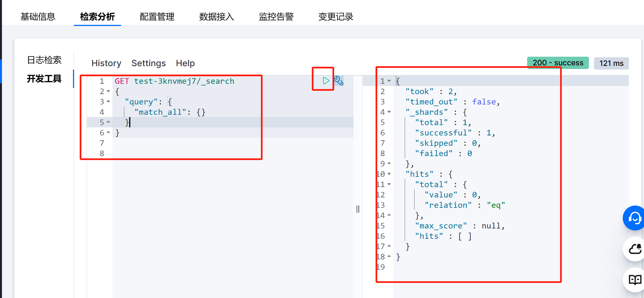Toggle the fold arrow on response line 18
The width and height of the screenshot is (644, 298).
(x=389, y=256)
